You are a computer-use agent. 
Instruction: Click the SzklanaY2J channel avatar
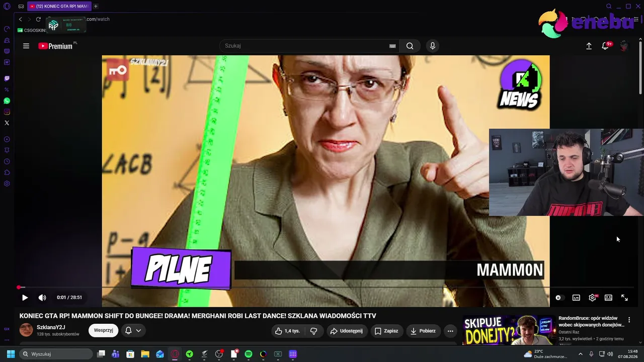click(x=26, y=330)
